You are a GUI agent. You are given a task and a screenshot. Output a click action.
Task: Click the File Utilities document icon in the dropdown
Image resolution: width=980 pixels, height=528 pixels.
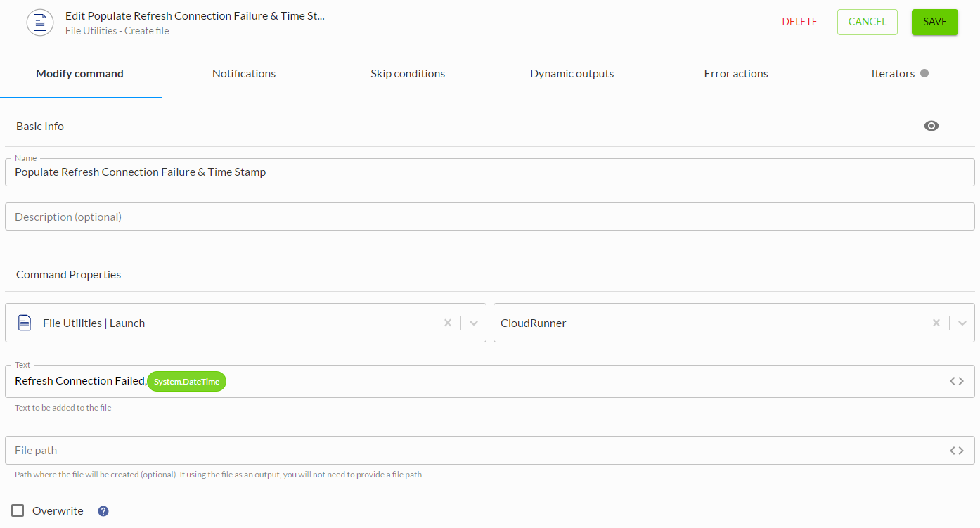click(25, 323)
